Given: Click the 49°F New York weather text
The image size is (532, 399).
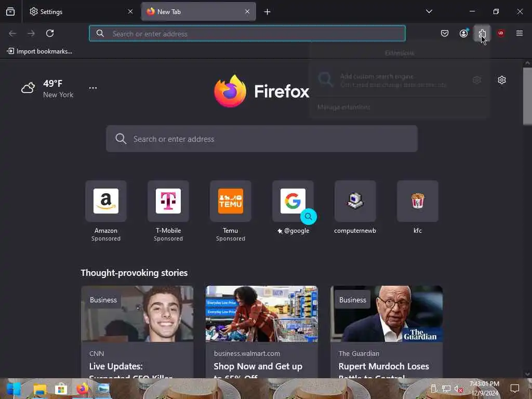Looking at the screenshot, I should pos(58,89).
